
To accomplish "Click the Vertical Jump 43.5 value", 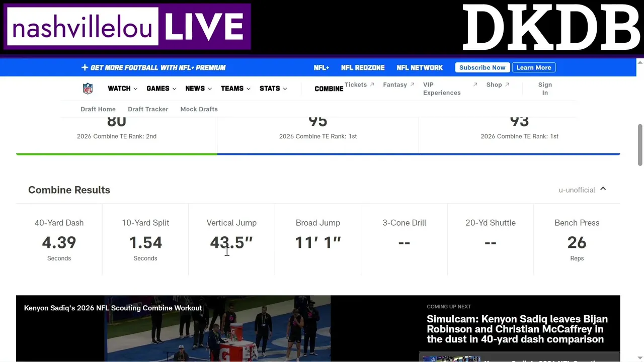I will 231,243.
